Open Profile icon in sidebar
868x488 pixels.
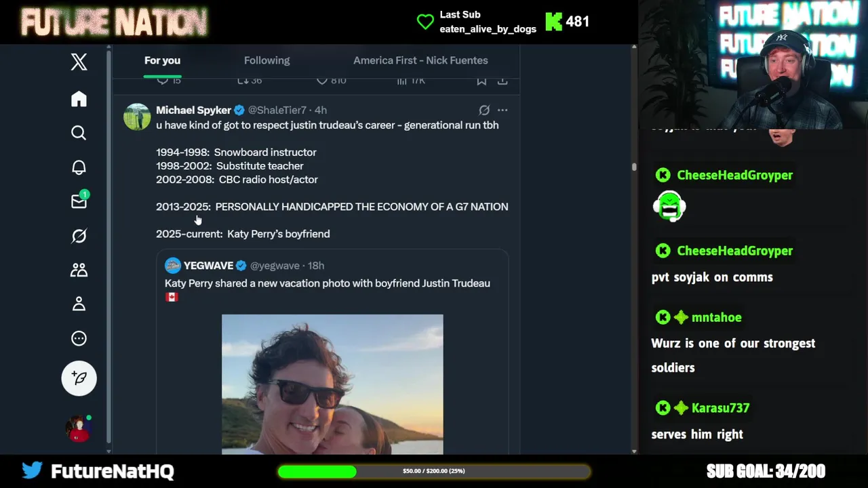coord(79,304)
